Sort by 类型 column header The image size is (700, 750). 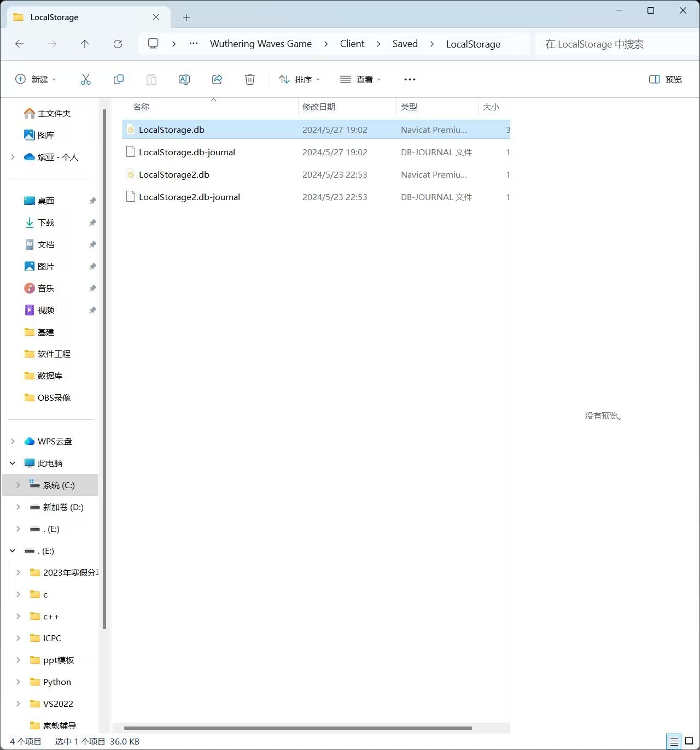(437, 107)
